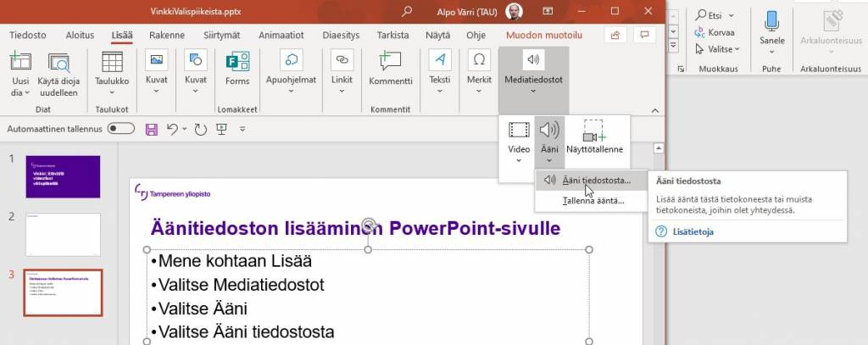Screen dimensions: 868x345
Task: Switch to the Näytä tab
Action: (x=438, y=35)
